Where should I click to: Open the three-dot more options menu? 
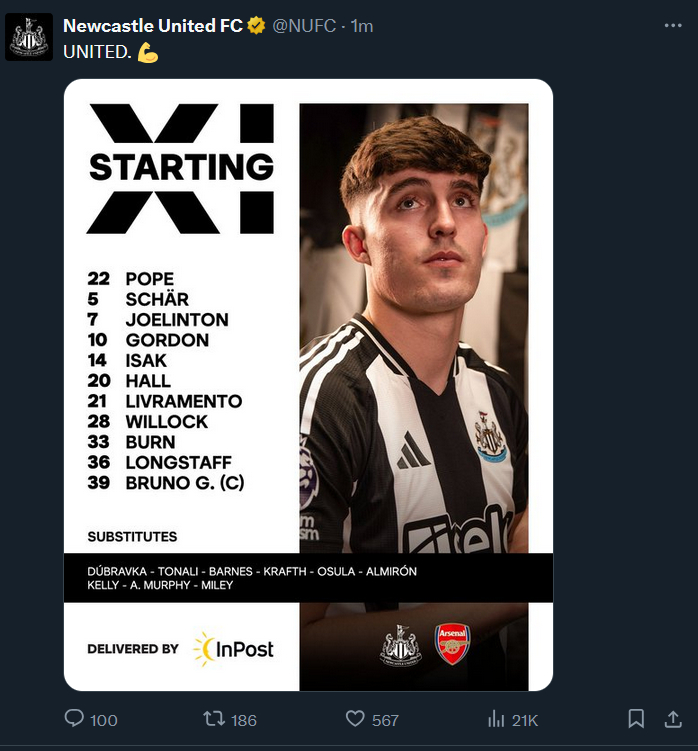tap(673, 26)
